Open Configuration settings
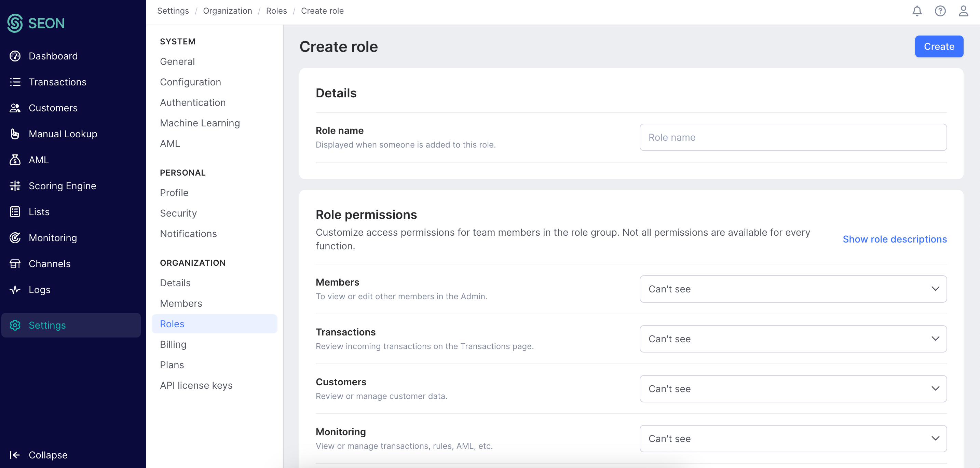The height and width of the screenshot is (468, 980). pos(190,82)
